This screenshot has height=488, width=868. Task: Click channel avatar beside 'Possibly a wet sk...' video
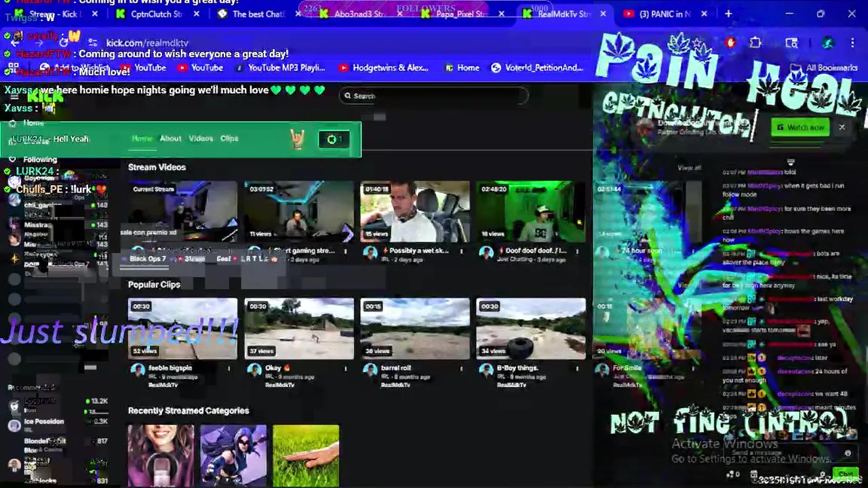point(370,253)
